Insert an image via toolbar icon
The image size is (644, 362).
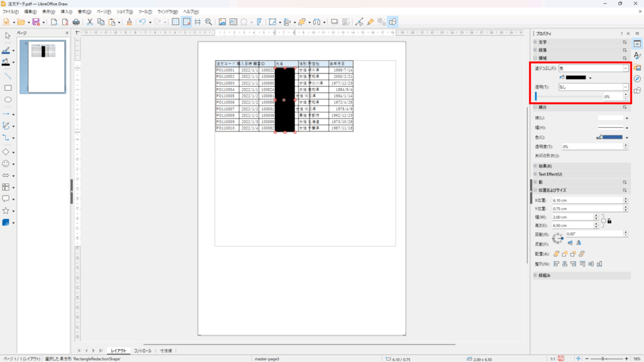[222, 22]
